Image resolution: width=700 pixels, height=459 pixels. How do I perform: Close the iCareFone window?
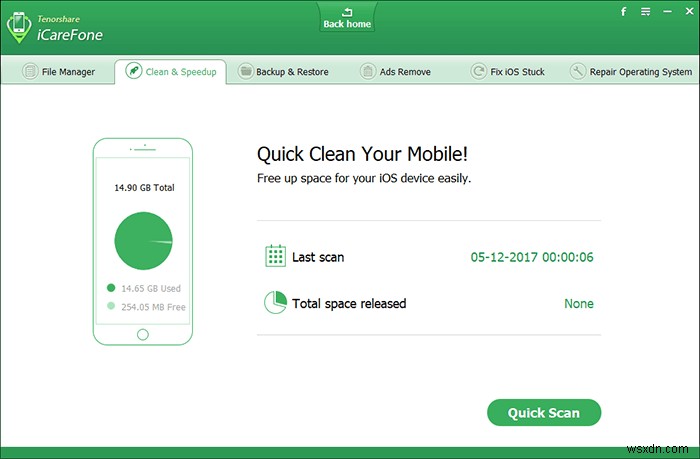[x=689, y=12]
